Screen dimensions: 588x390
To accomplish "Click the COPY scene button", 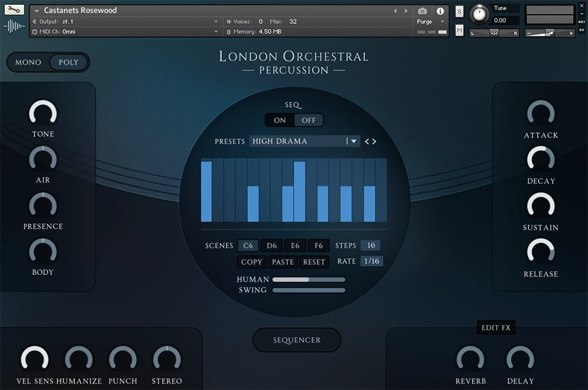I will point(252,262).
